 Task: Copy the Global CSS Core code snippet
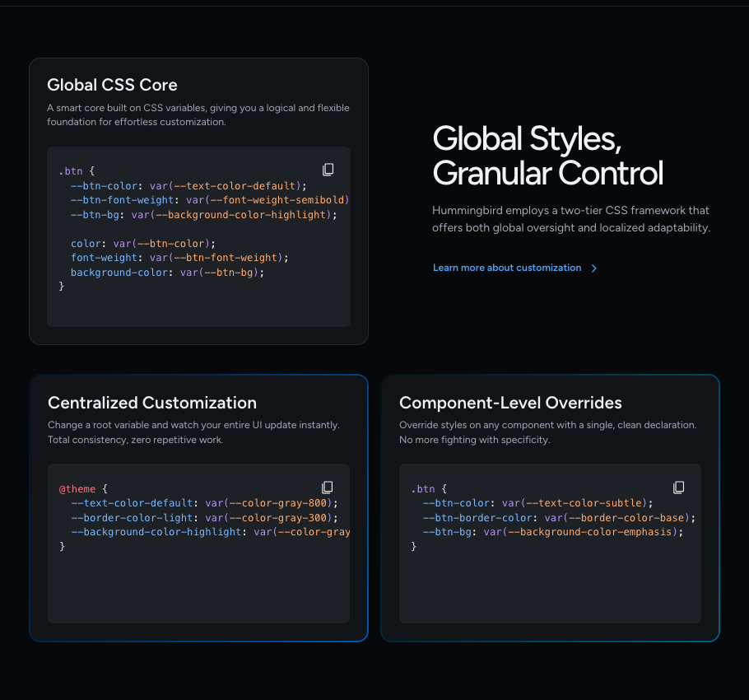(328, 169)
